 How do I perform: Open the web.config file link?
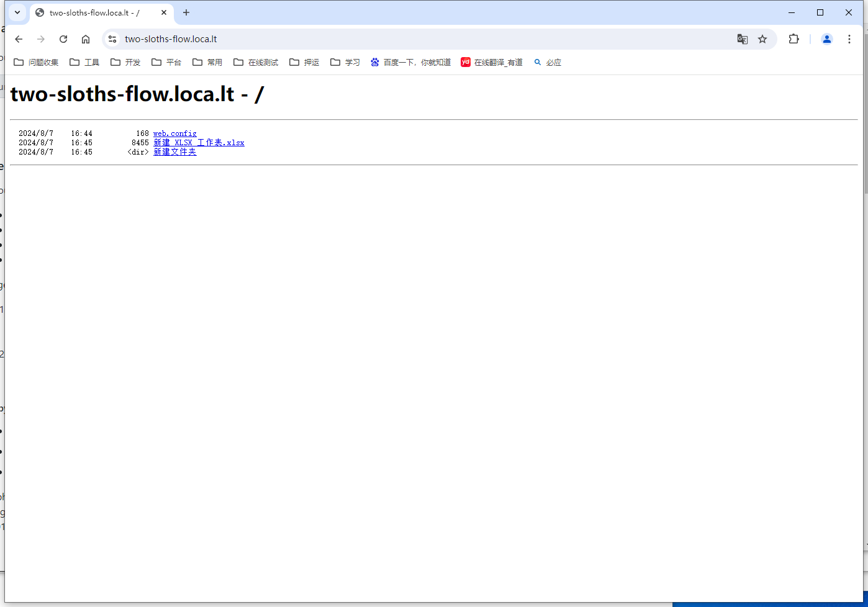coord(175,133)
